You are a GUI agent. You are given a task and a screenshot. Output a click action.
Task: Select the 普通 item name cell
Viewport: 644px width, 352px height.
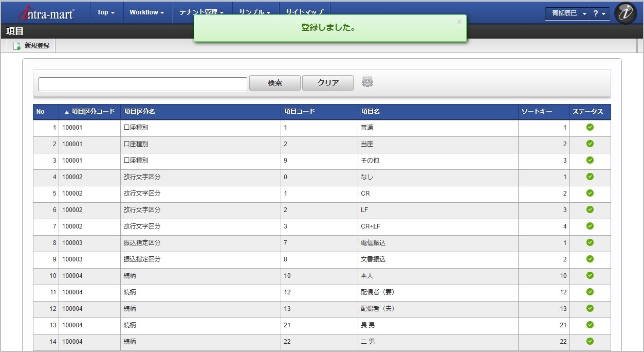tap(438, 127)
